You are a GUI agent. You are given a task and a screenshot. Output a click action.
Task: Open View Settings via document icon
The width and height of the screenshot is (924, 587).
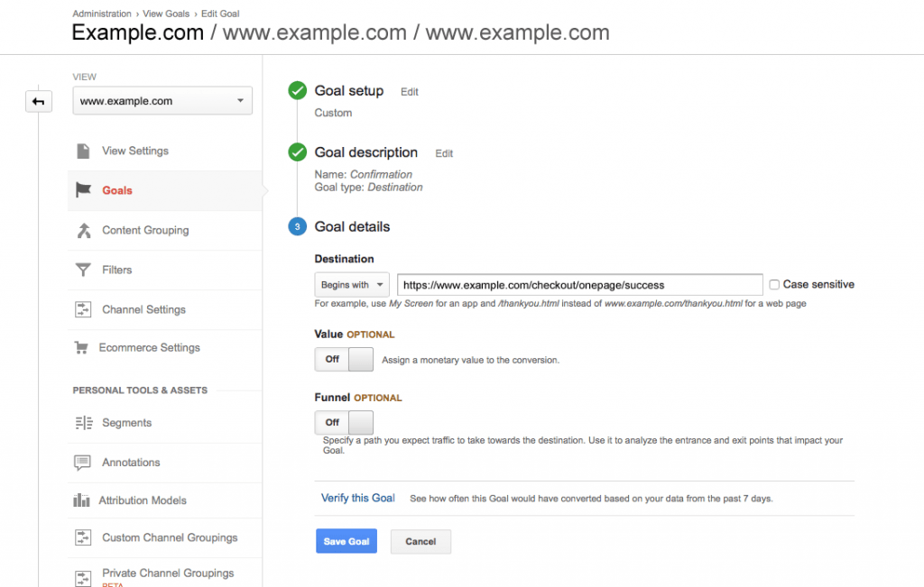coord(83,151)
